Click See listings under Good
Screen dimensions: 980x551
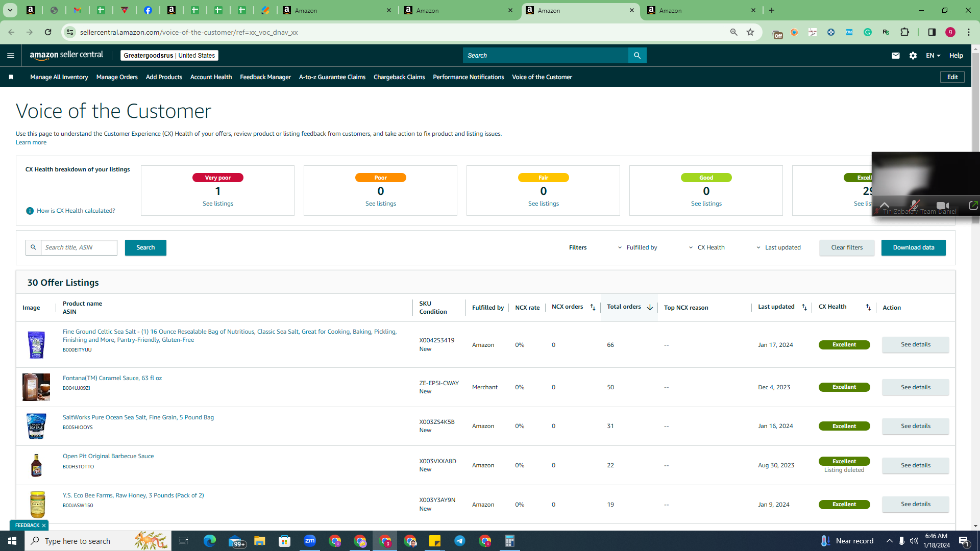[x=706, y=204]
